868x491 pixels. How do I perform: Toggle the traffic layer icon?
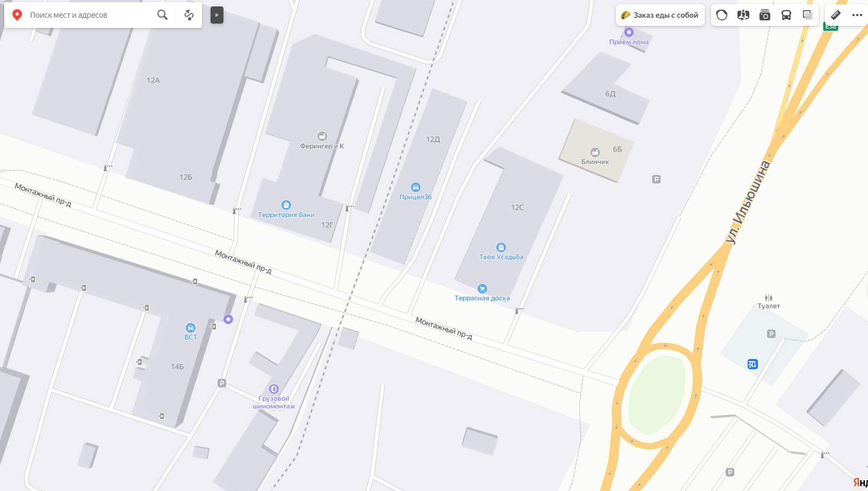[x=722, y=15]
